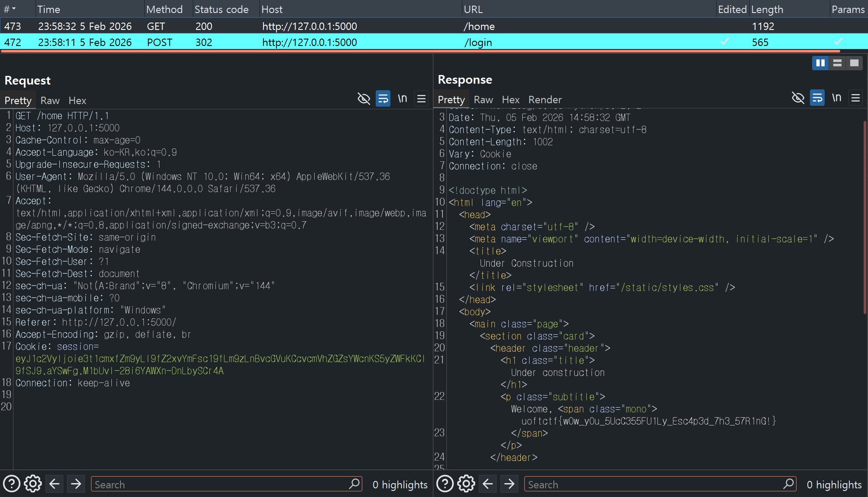The image size is (868, 497).
Task: Open the Response Render tab
Action: coord(545,100)
